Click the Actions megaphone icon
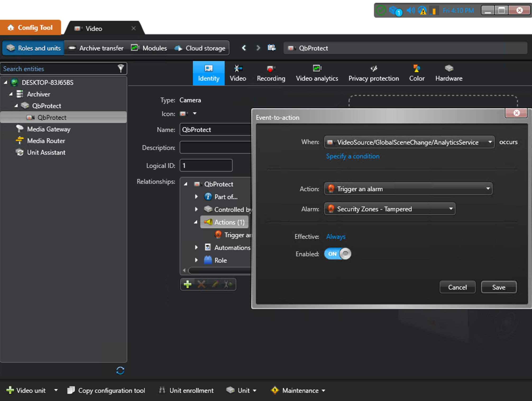This screenshot has height=401, width=532. pos(208,222)
